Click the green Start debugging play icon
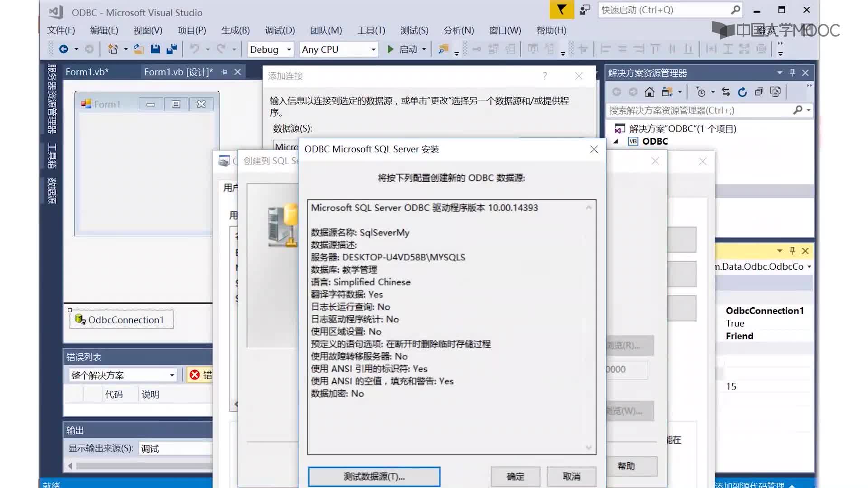The image size is (868, 488). [x=391, y=49]
